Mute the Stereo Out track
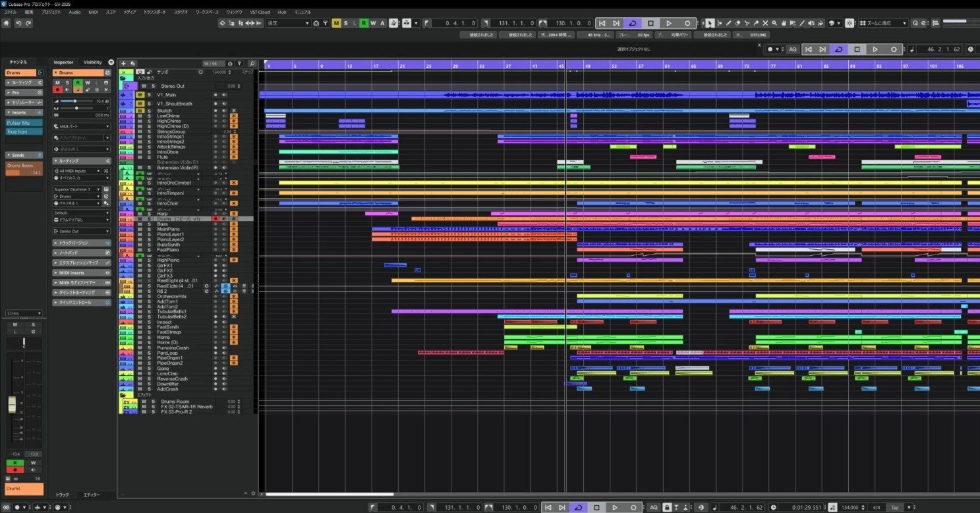The image size is (980, 513). click(144, 86)
